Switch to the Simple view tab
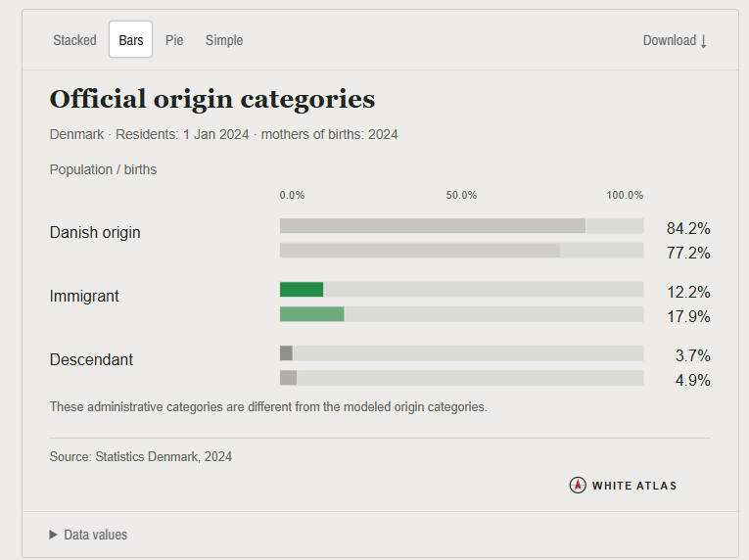 click(224, 40)
